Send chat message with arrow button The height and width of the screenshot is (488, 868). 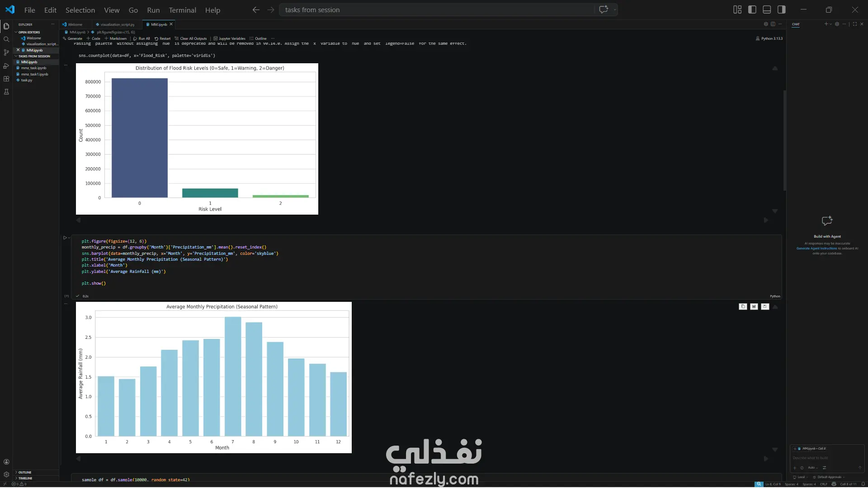click(x=860, y=468)
